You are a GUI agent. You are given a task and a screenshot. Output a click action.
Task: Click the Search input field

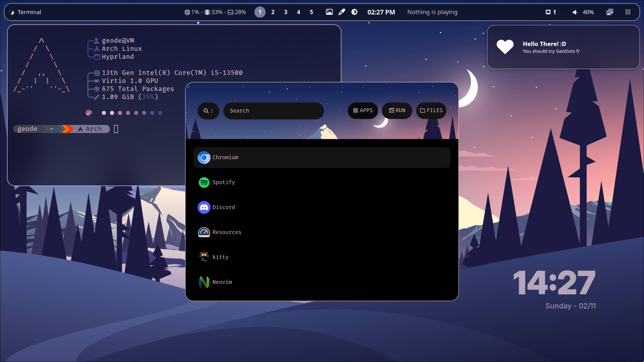pyautogui.click(x=273, y=111)
